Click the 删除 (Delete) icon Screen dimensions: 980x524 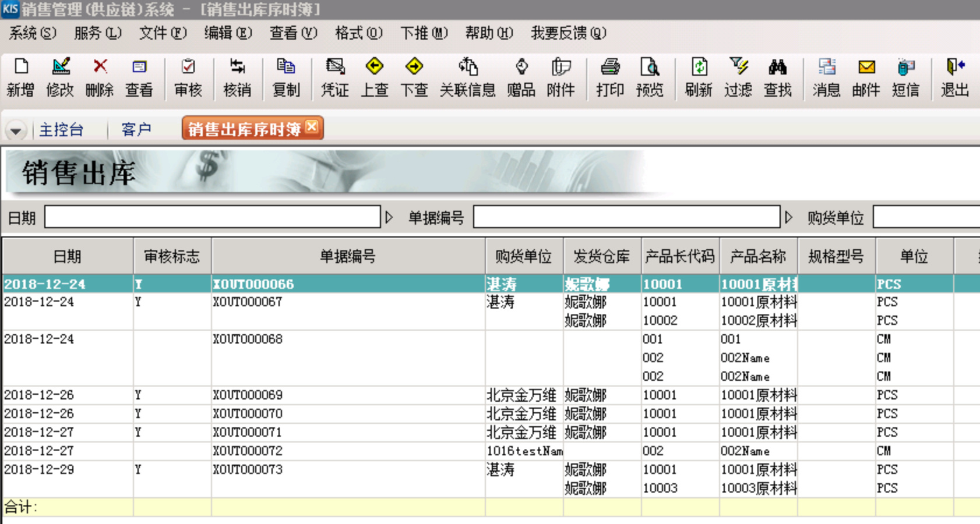pyautogui.click(x=99, y=77)
